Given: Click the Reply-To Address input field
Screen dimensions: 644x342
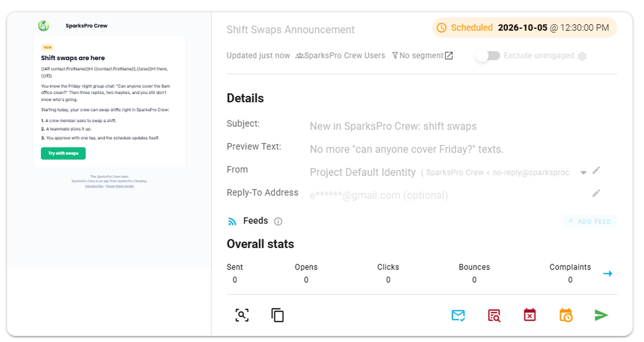Looking at the screenshot, I should click(x=448, y=195).
